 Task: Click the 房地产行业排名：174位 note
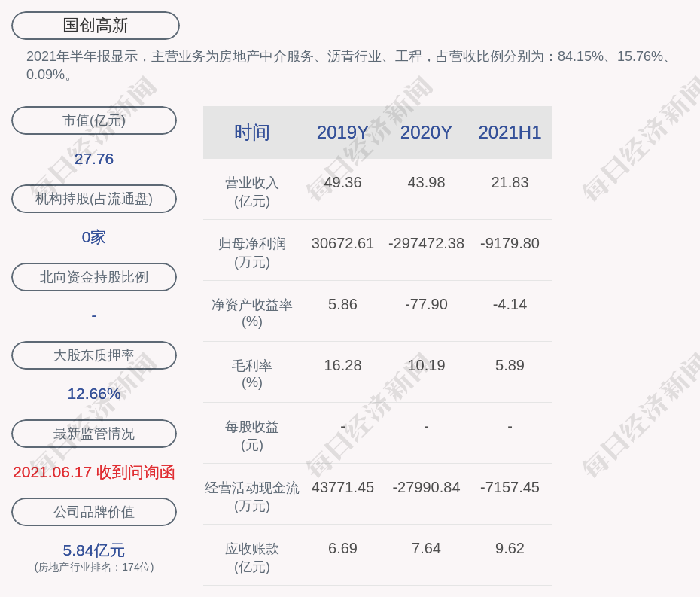[x=94, y=567]
